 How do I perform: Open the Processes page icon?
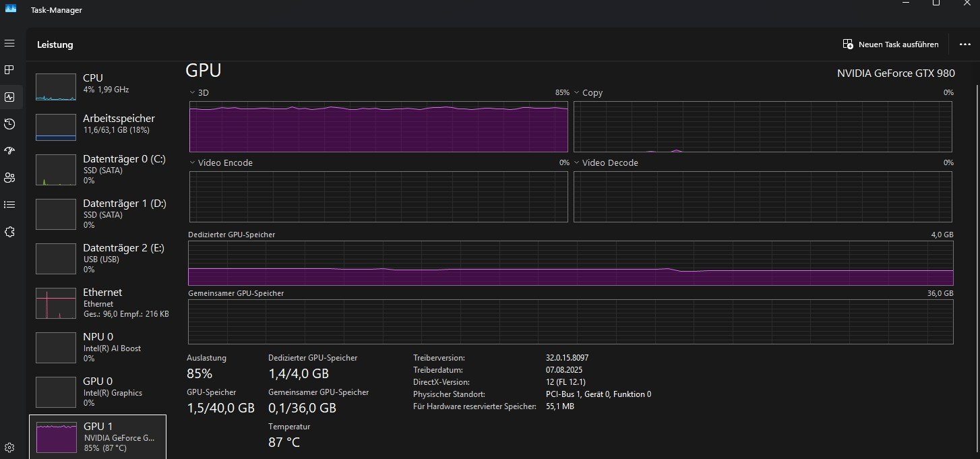click(9, 69)
